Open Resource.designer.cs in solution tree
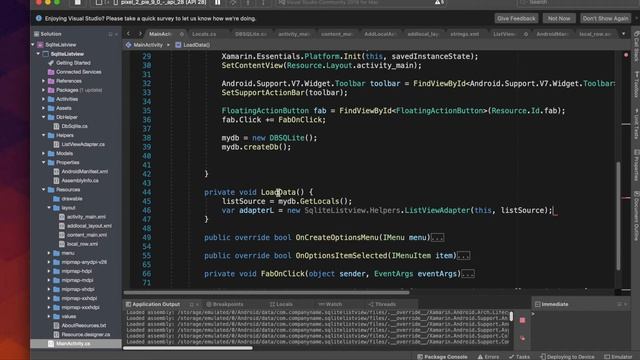This screenshot has width=640, height=360. coord(86,334)
